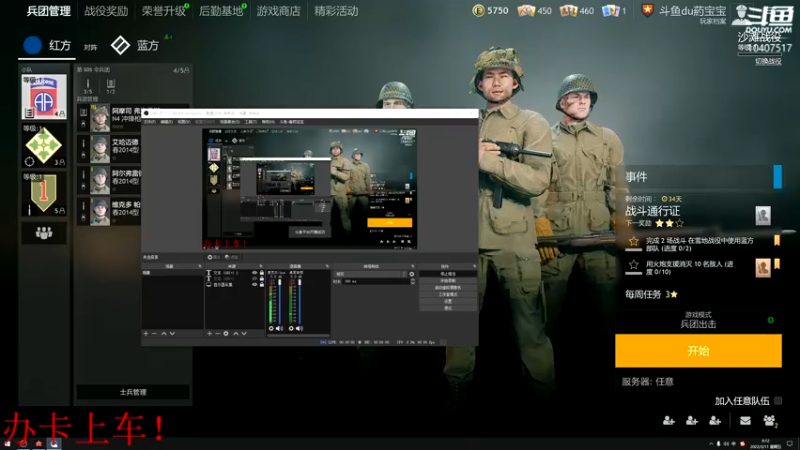This screenshot has width=800, height=450.
Task: Switch to the 蓝方 side tab
Action: (x=135, y=45)
